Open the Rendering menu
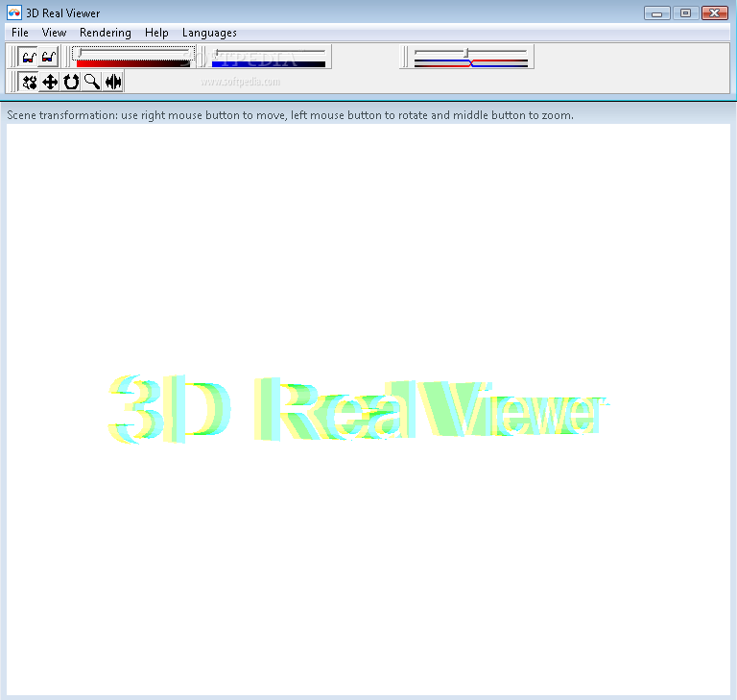The width and height of the screenshot is (737, 700). [106, 33]
